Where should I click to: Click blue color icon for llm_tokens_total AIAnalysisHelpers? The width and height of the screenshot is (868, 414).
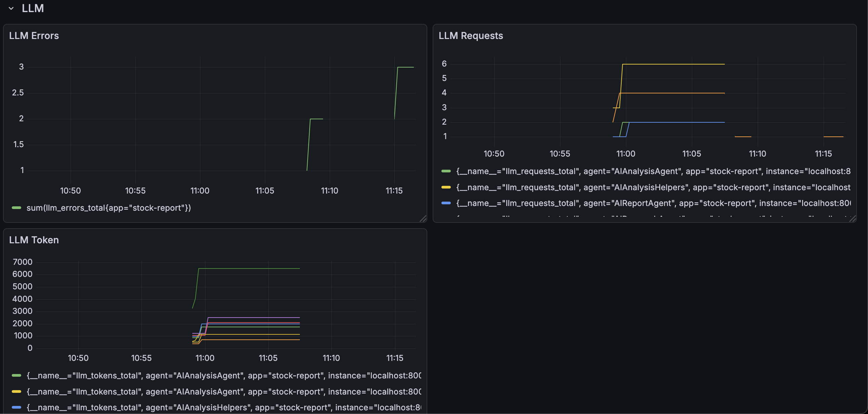(16, 407)
